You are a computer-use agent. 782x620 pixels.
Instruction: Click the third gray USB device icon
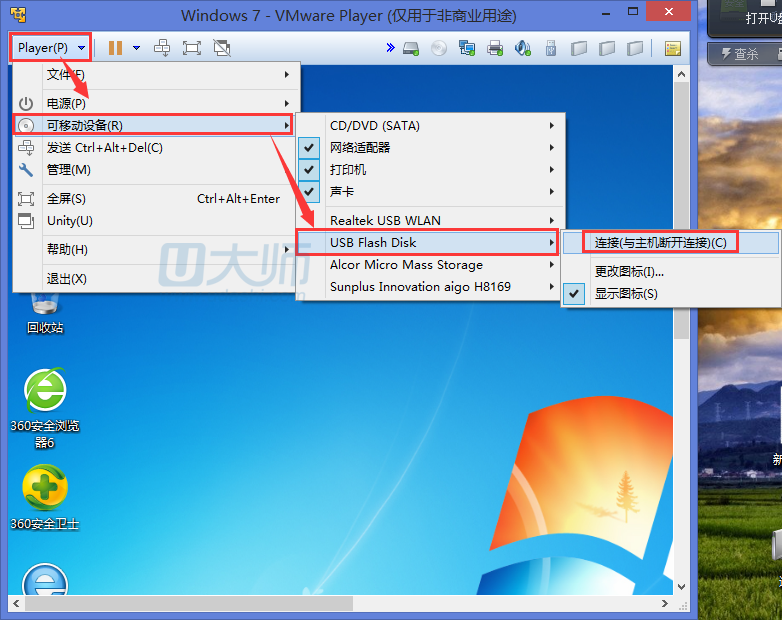635,48
